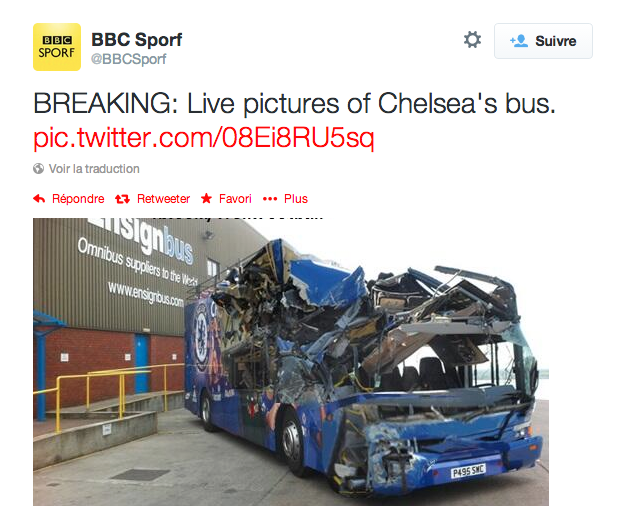Open the Plus options menu
Screen dimensions: 630x517
tap(296, 199)
